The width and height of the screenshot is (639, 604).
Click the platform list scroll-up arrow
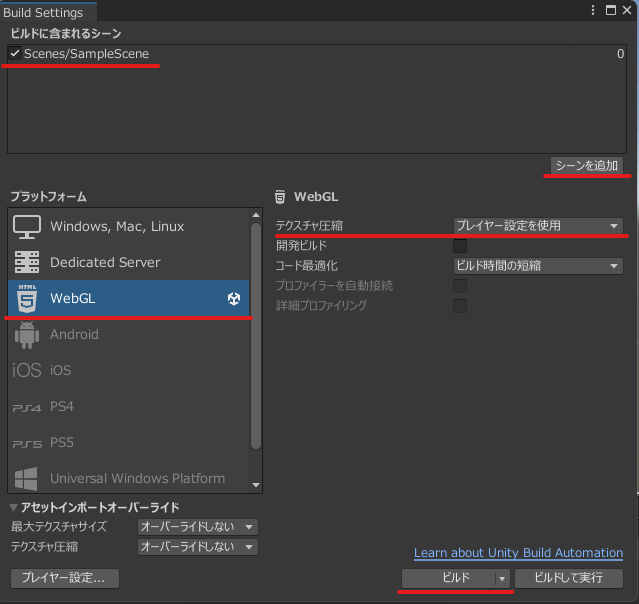pyautogui.click(x=256, y=215)
